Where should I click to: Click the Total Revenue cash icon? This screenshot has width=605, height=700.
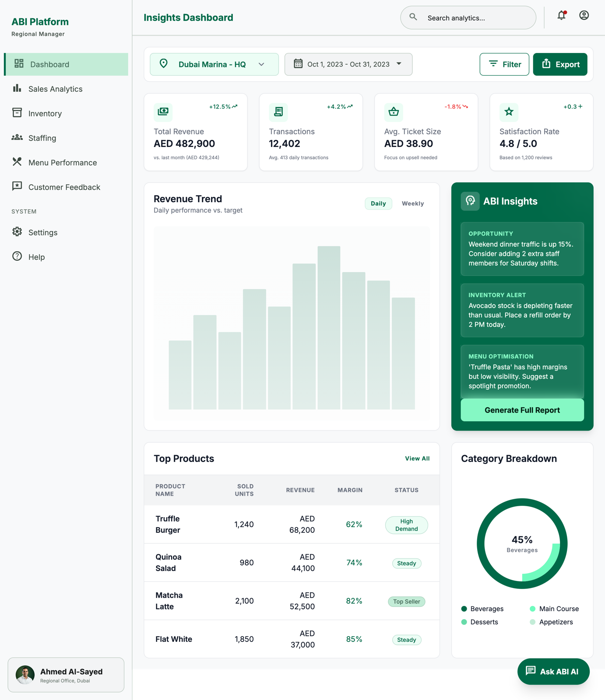pyautogui.click(x=163, y=112)
